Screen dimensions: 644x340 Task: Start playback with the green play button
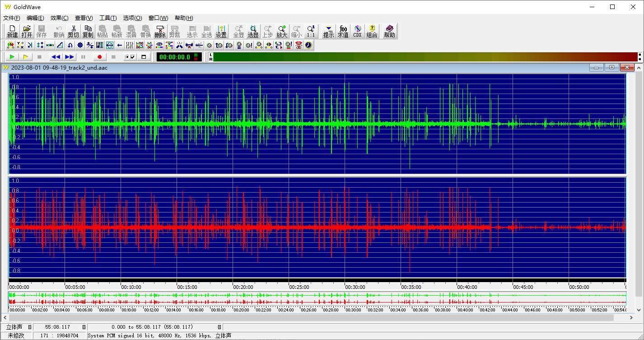coord(12,57)
